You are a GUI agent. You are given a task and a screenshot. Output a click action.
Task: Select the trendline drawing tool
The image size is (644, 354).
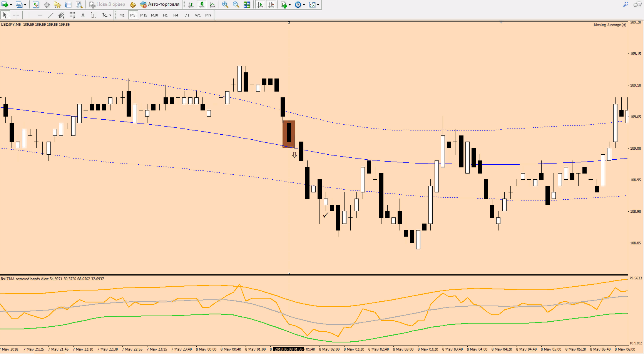click(x=51, y=15)
